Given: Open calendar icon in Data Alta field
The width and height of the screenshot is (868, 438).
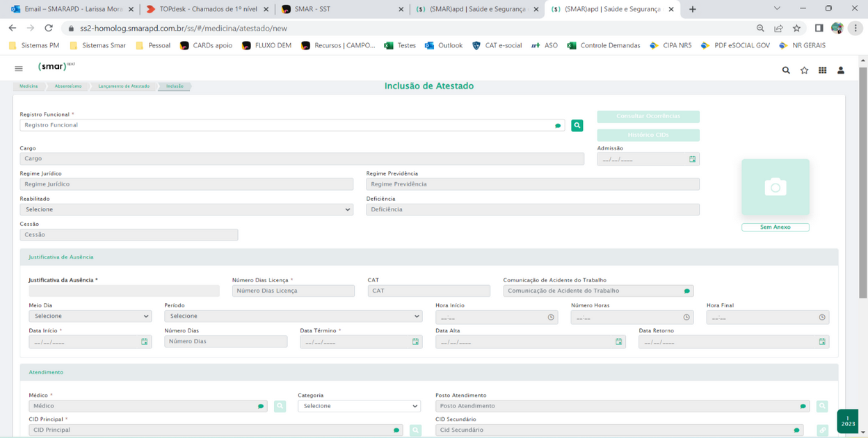Looking at the screenshot, I should click(618, 342).
